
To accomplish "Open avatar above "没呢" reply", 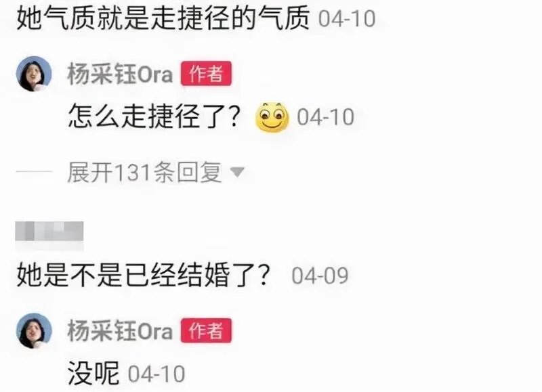I will pos(34,330).
